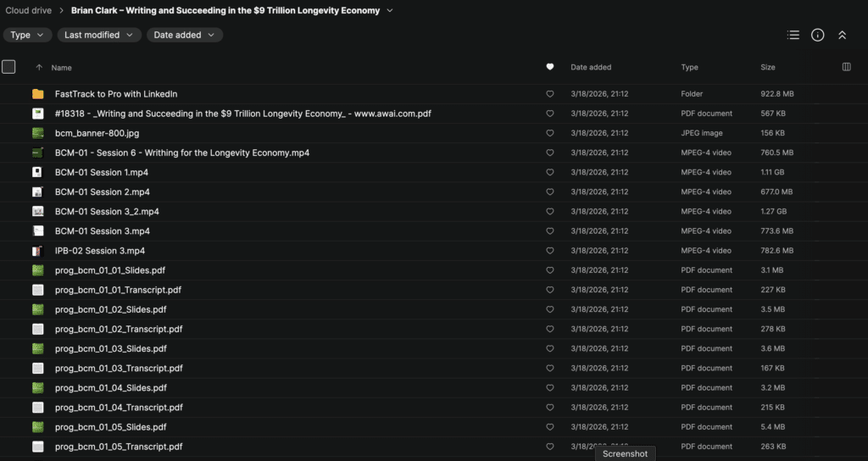The image size is (868, 461).
Task: Toggle favorite heart for BCM-01 Session 2.mp4
Action: [x=549, y=192]
